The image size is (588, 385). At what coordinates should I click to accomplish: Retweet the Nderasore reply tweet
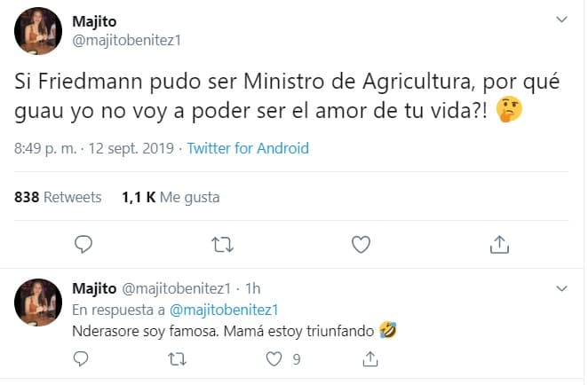tap(178, 359)
